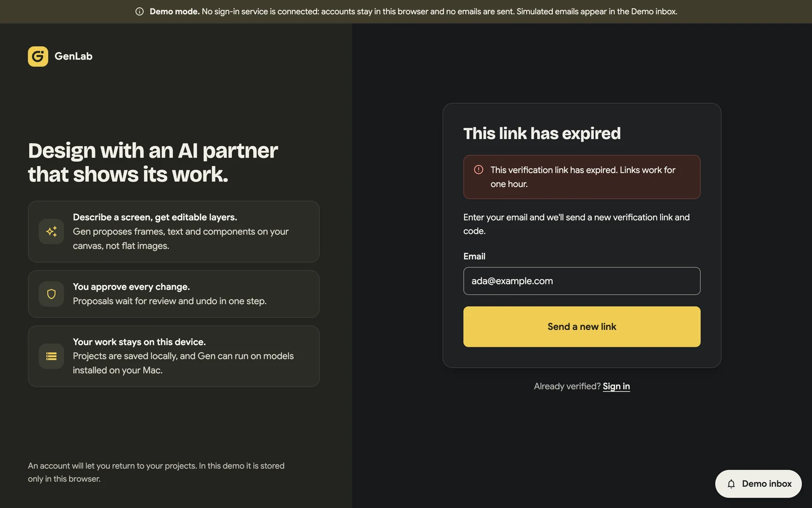Click the storage icon beside work stays on device
Screen dimensions: 812x508
click(x=51, y=356)
